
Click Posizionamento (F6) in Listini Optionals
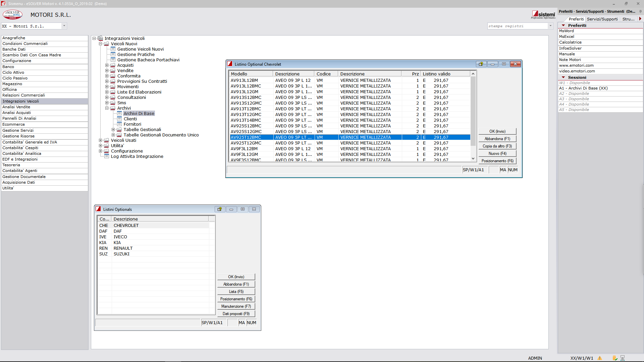236,299
